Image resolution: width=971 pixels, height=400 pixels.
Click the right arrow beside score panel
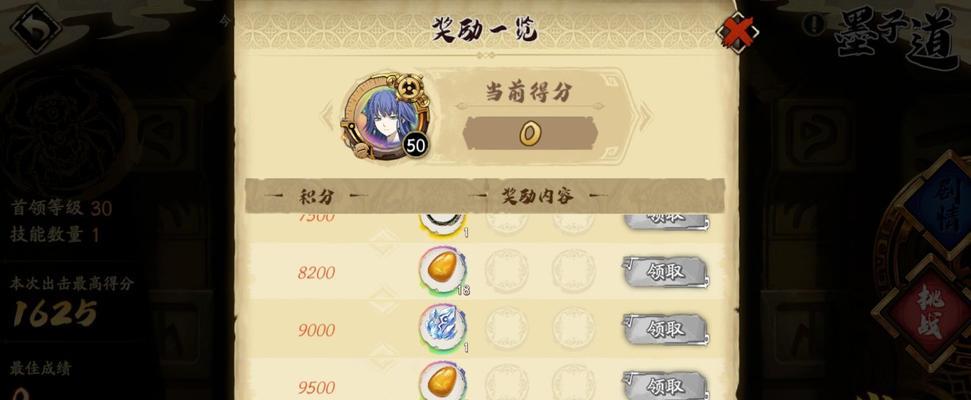point(645,117)
